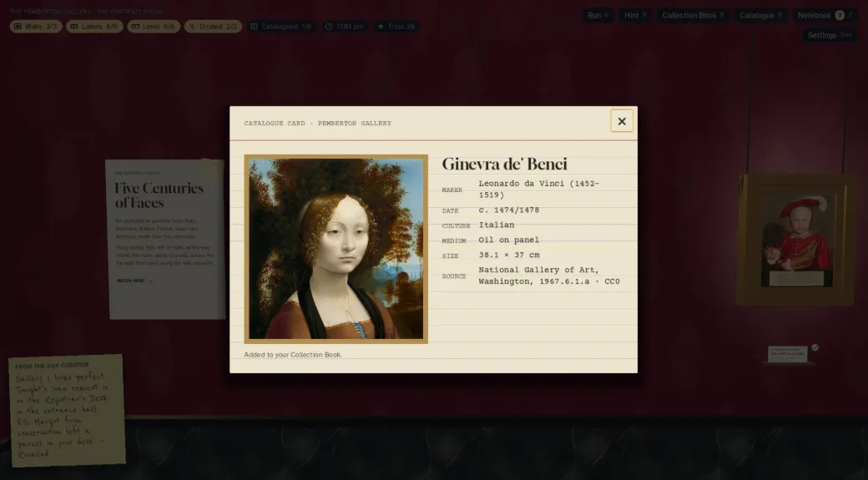868x480 pixels.
Task: Click the Added to your Collection Book message
Action: [x=293, y=355]
